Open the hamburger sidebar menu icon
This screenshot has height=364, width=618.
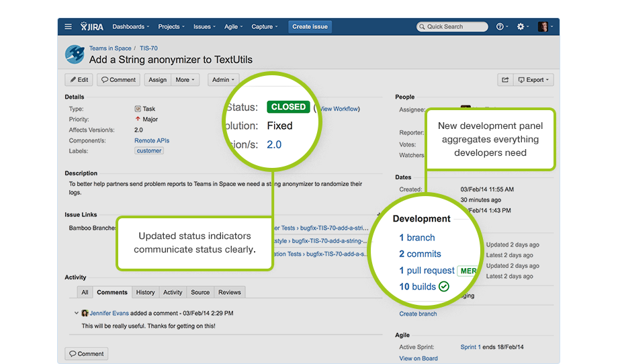(x=69, y=27)
